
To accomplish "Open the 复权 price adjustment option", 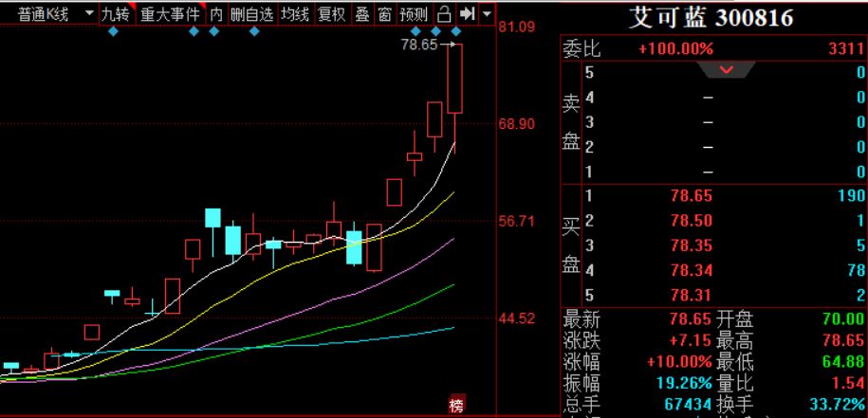I will point(332,14).
